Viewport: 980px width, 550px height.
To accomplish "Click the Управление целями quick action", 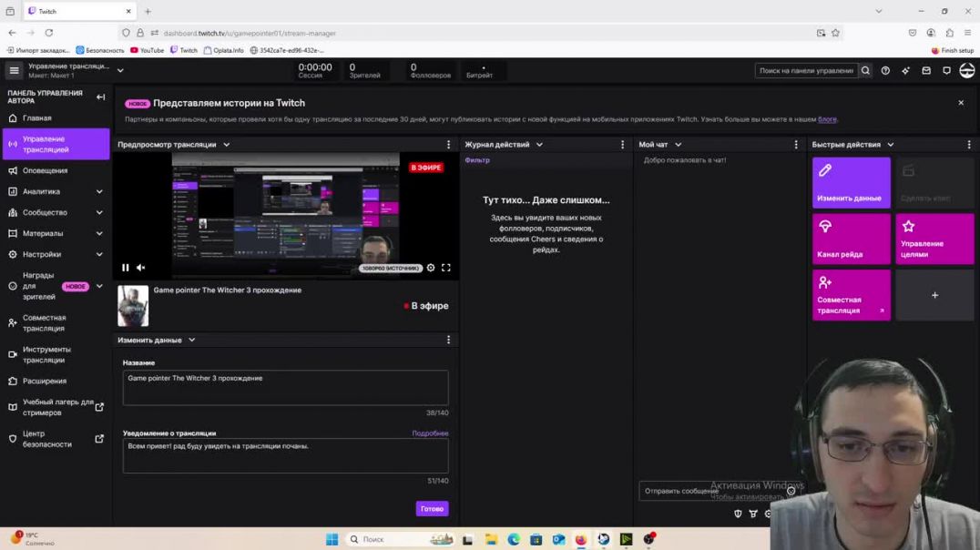I will (934, 239).
